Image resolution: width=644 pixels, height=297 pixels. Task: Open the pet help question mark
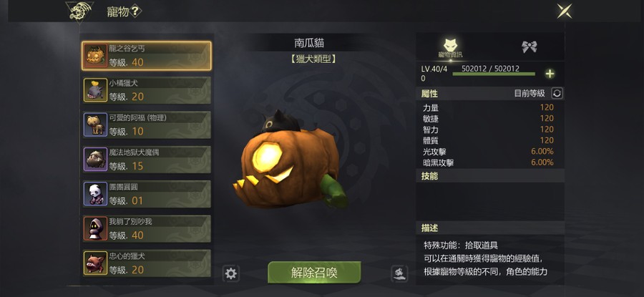(135, 11)
